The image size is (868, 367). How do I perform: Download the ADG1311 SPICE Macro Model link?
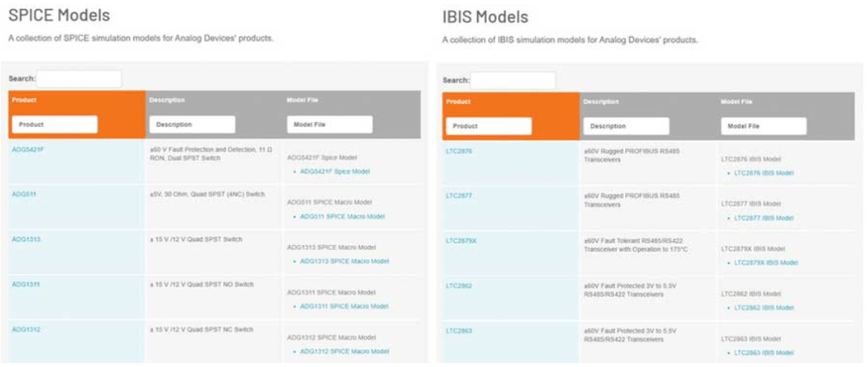pos(344,306)
